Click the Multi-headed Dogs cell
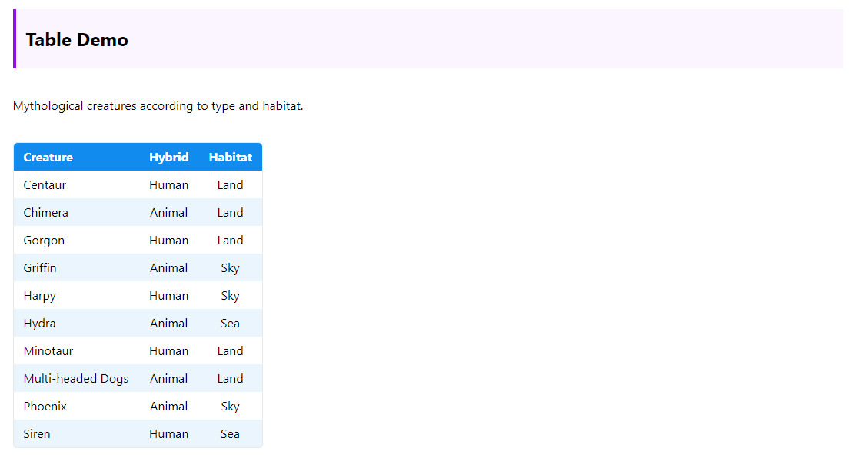Image resolution: width=868 pixels, height=458 pixels. 76,379
